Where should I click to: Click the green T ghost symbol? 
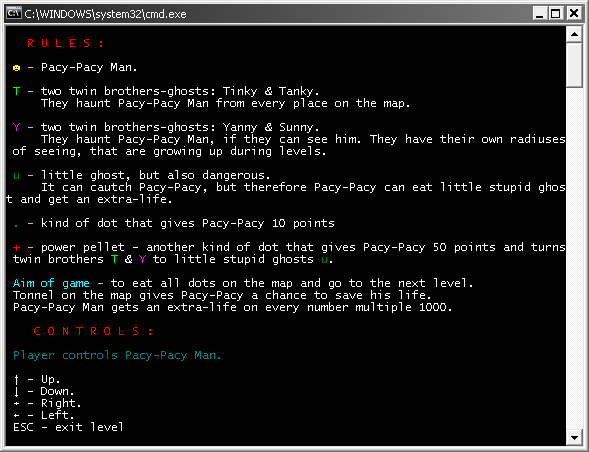tap(17, 91)
